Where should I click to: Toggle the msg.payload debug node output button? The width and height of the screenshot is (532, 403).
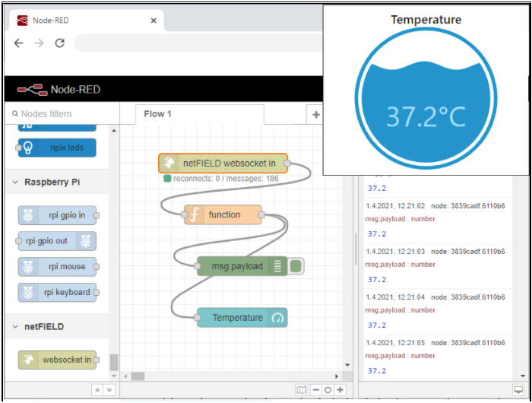(x=296, y=266)
